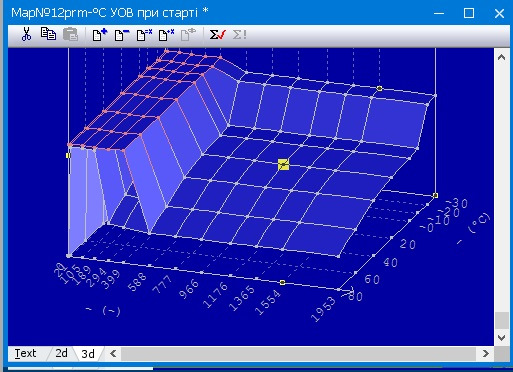Select the yellow highlighted map point

[x=283, y=164]
